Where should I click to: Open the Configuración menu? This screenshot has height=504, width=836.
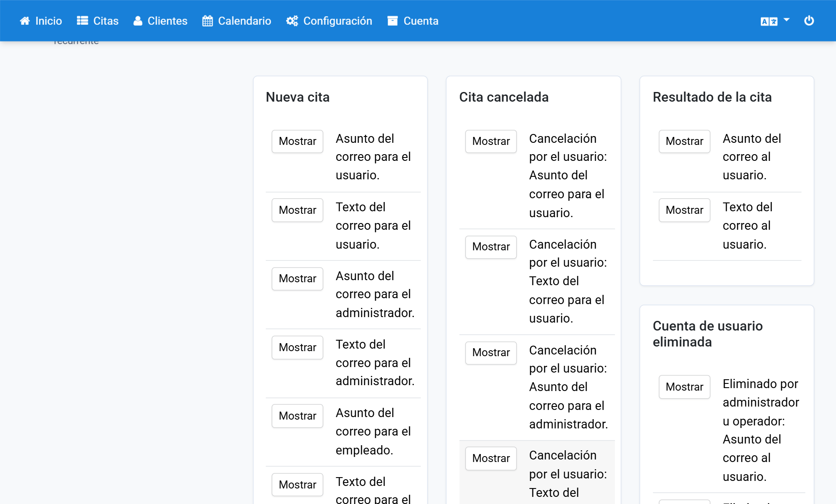point(329,21)
